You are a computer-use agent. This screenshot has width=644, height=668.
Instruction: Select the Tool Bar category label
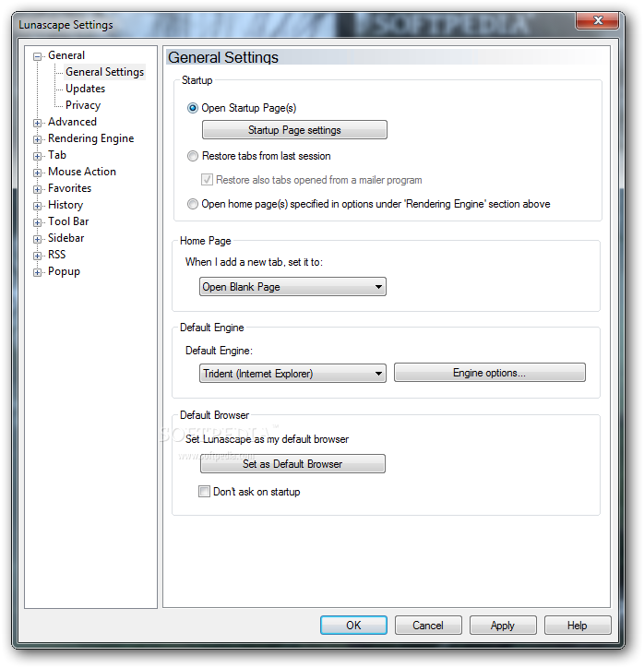[68, 221]
